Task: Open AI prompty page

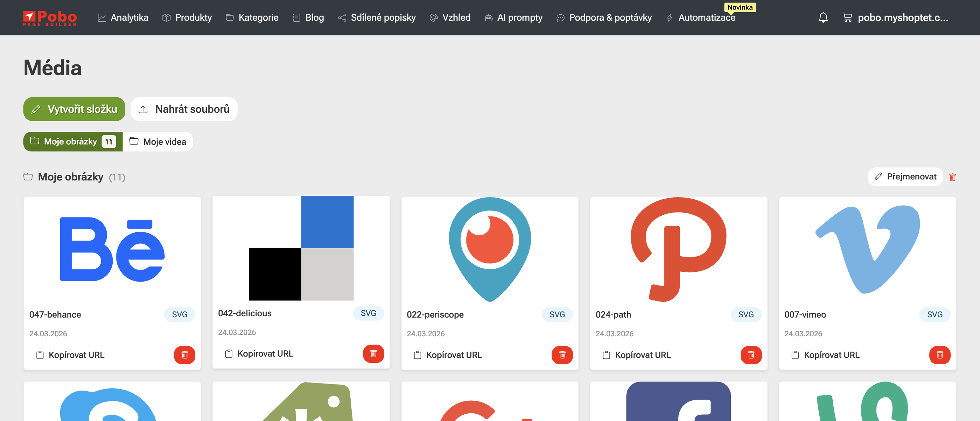Action: [513, 18]
